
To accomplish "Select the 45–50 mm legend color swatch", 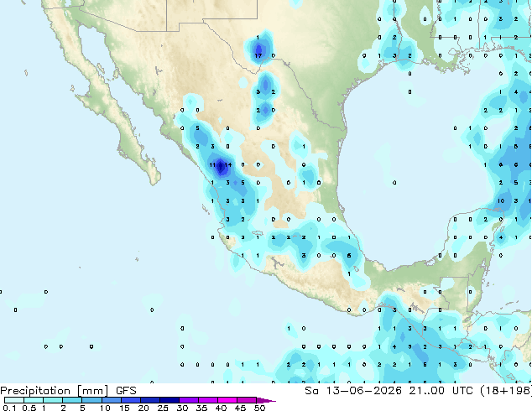I will click(x=247, y=400).
